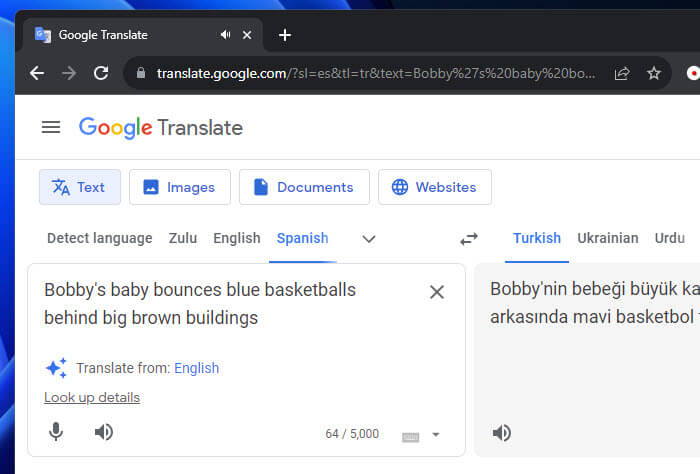The width and height of the screenshot is (700, 474).
Task: Share this page icon
Action: coord(622,73)
